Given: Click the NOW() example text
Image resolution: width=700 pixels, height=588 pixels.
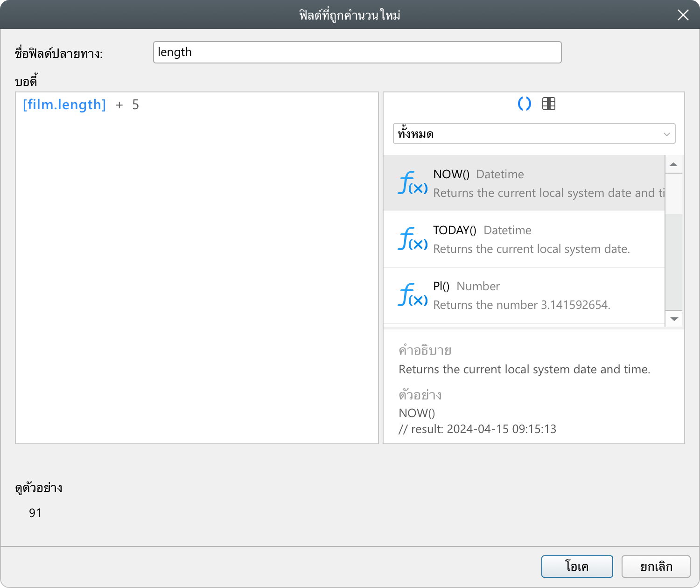Looking at the screenshot, I should click(417, 413).
